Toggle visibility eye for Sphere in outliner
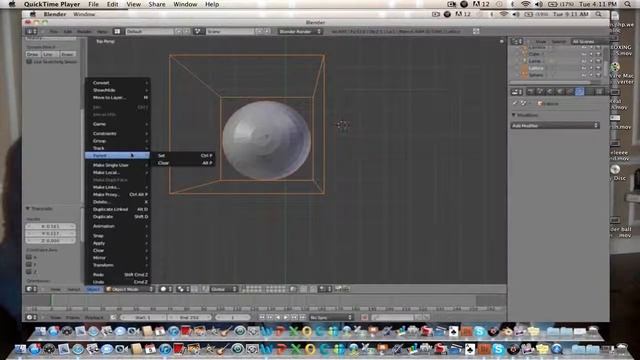Viewport: 640px width, 360px height. 584,76
